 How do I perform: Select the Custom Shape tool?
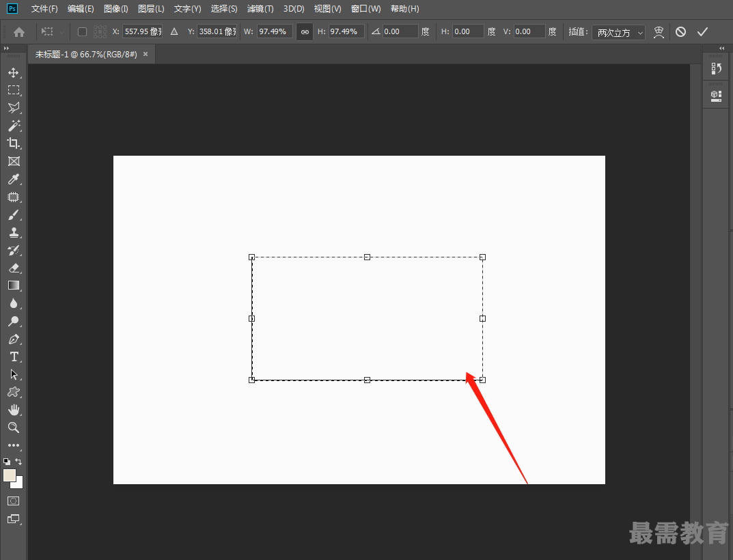tap(14, 392)
